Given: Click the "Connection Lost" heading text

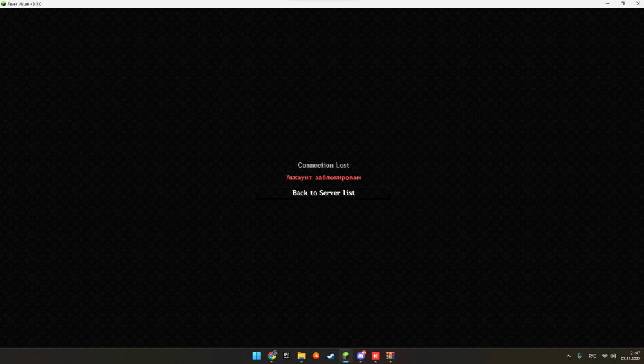Looking at the screenshot, I should click(323, 165).
